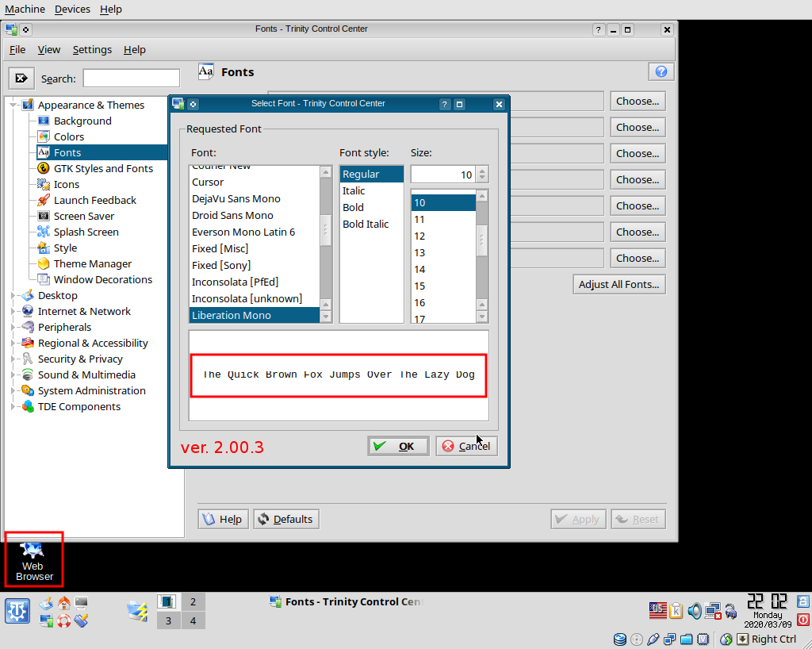The height and width of the screenshot is (649, 812).
Task: Click the clear search arrow button
Action: 21,79
